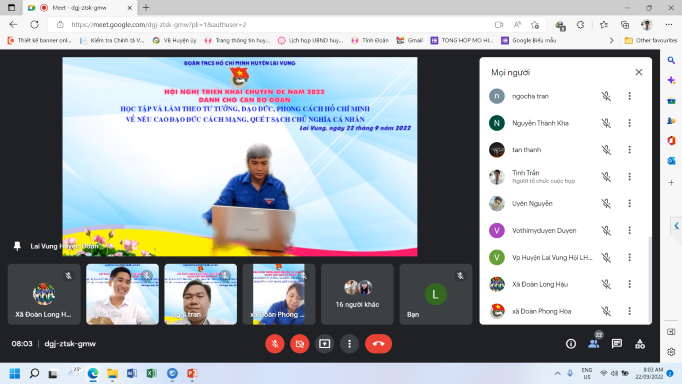Open the Edge sidebar Outlook icon
The height and width of the screenshot is (384, 682).
click(671, 161)
